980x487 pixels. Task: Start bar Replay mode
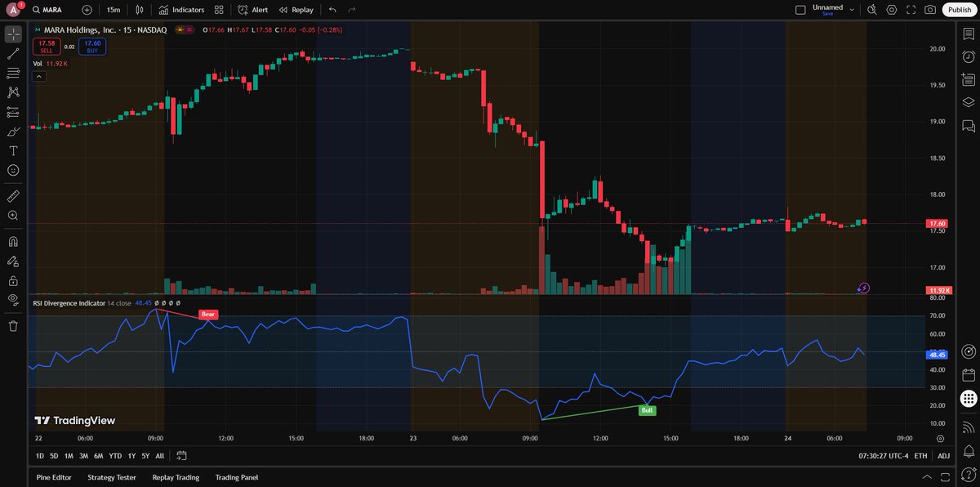(x=296, y=10)
